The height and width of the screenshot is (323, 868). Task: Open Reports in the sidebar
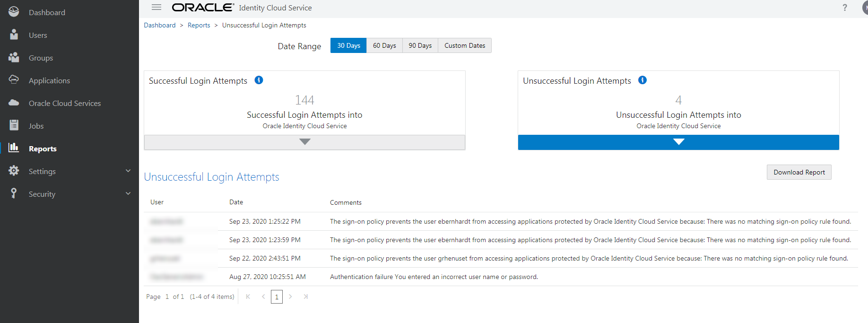point(43,148)
